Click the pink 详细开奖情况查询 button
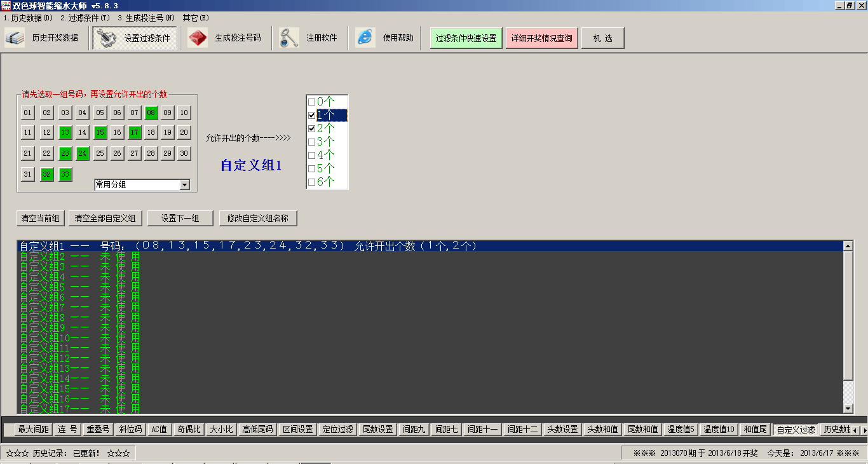Viewport: 868px width, 464px height. click(x=542, y=38)
